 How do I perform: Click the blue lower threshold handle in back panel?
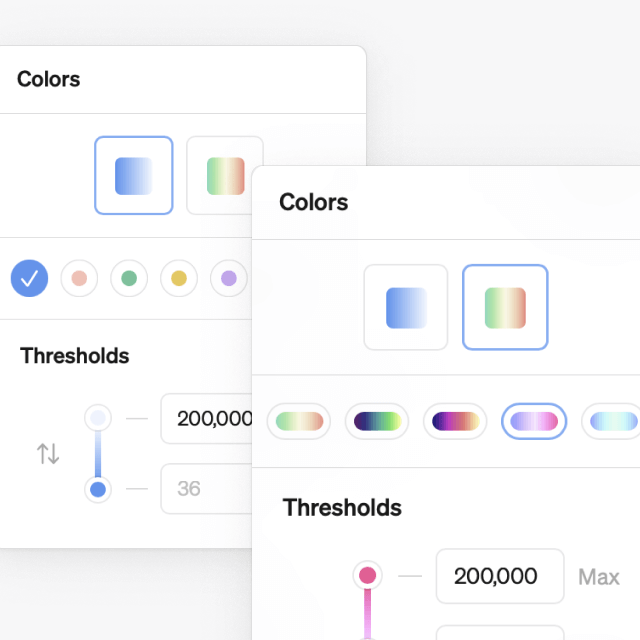98,489
